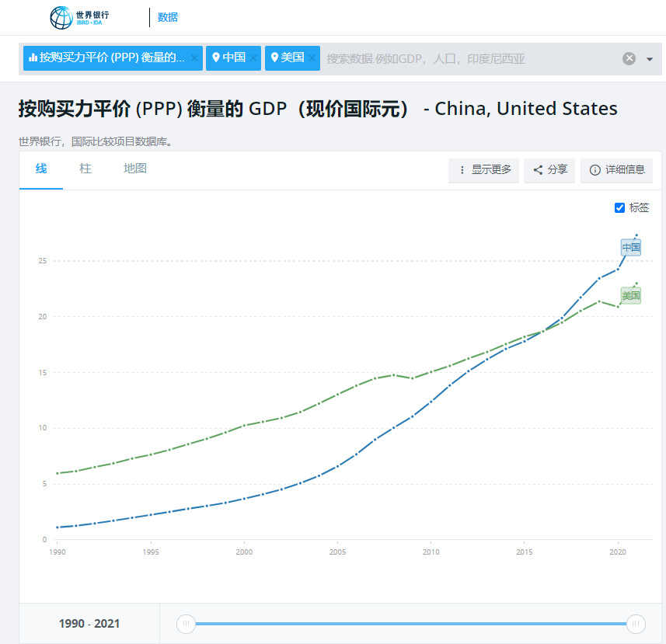Click bar chart icon on indicator tag
The width and height of the screenshot is (666, 644).
[x=33, y=57]
